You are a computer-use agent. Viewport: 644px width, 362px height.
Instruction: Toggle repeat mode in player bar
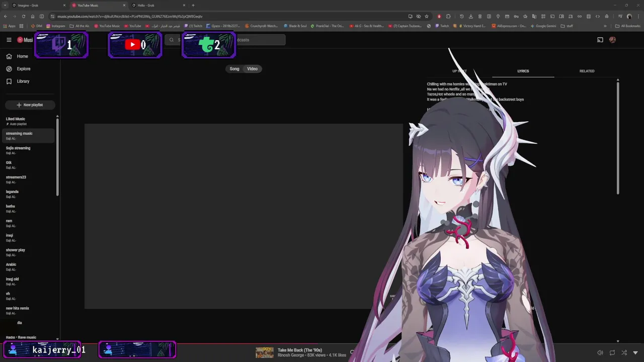coord(612,353)
